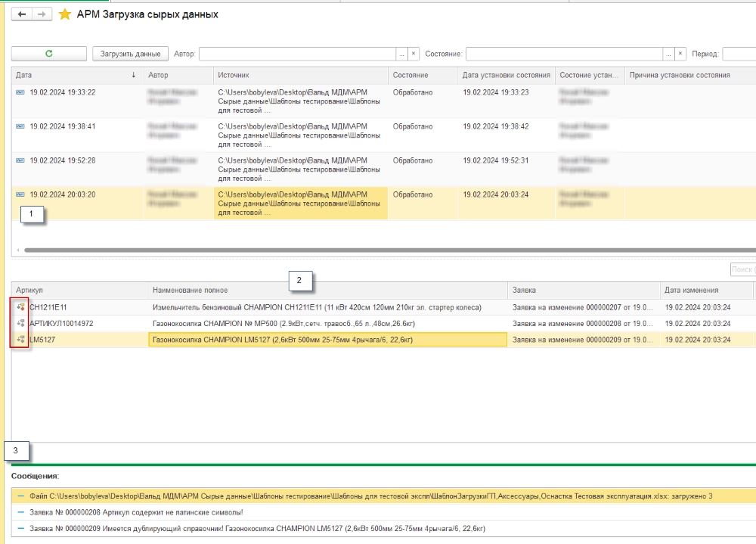Go back with the left arrow button
Screen dimensions: 756x544
pyautogui.click(x=22, y=14)
